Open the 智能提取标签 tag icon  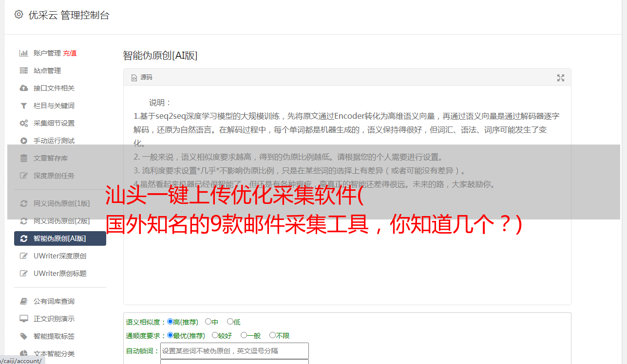click(23, 336)
